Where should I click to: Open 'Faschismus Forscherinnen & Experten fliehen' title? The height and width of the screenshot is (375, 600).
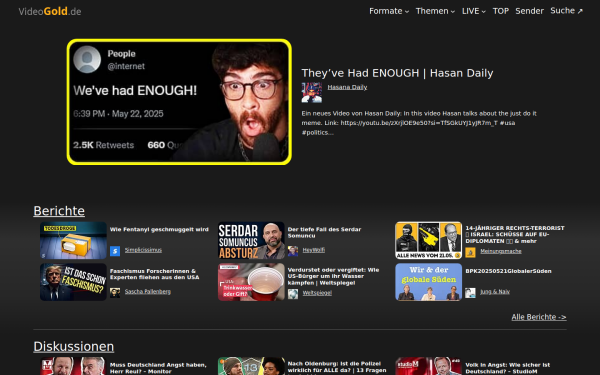click(154, 274)
